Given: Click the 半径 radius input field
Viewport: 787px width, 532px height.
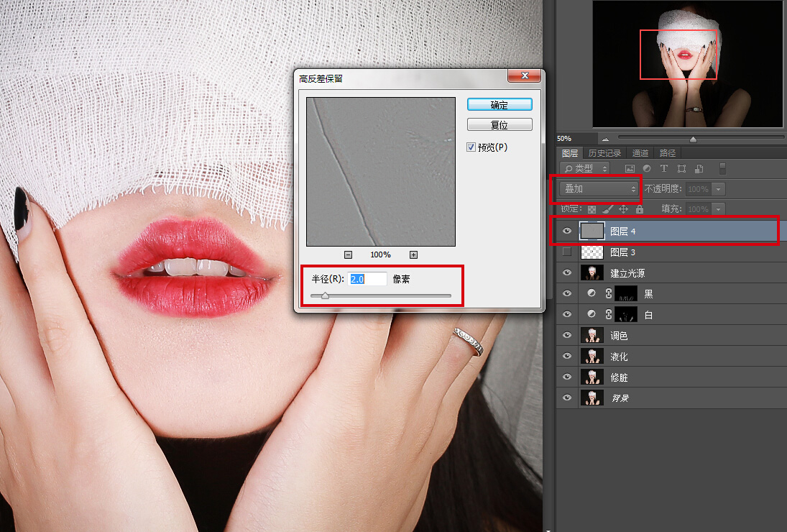Looking at the screenshot, I should [x=367, y=279].
